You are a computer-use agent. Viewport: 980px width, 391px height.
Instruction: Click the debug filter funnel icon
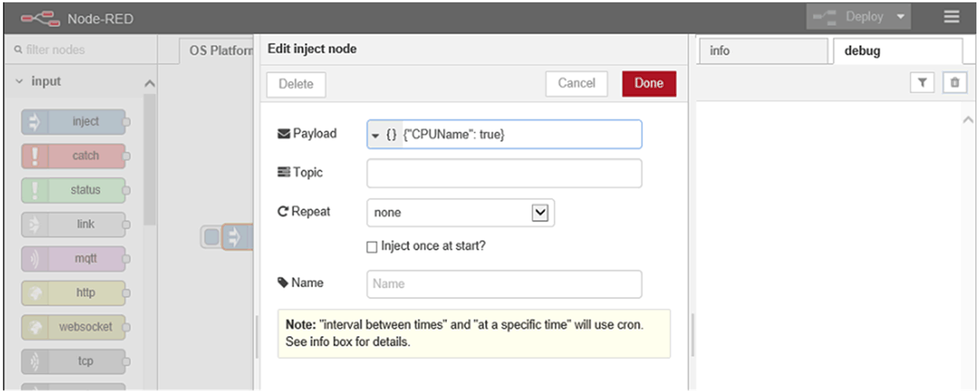(x=922, y=83)
